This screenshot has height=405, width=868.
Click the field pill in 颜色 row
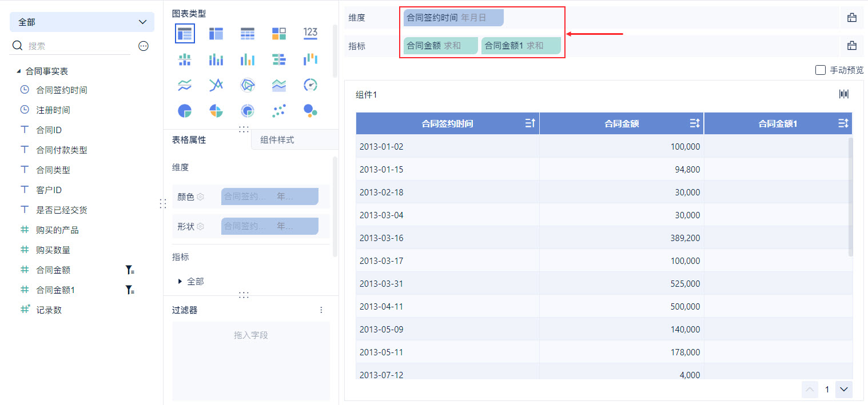[270, 197]
